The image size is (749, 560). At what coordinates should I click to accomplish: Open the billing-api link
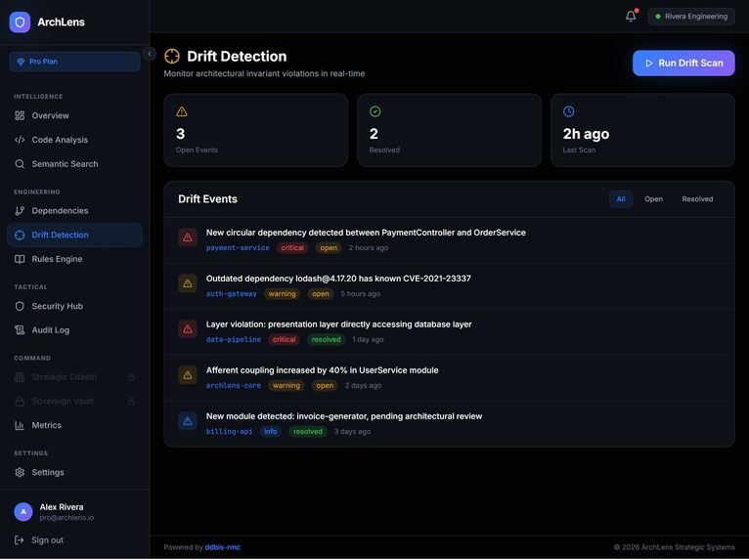(x=229, y=431)
